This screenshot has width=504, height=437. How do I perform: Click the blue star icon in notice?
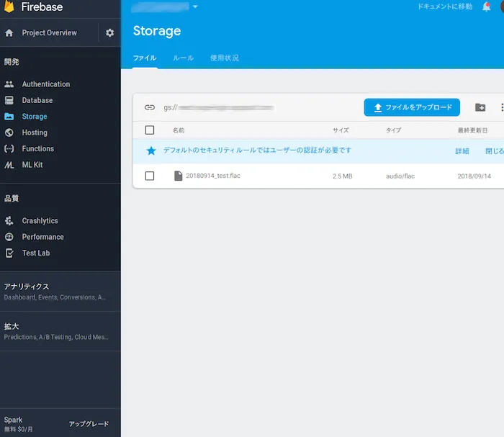pos(151,150)
